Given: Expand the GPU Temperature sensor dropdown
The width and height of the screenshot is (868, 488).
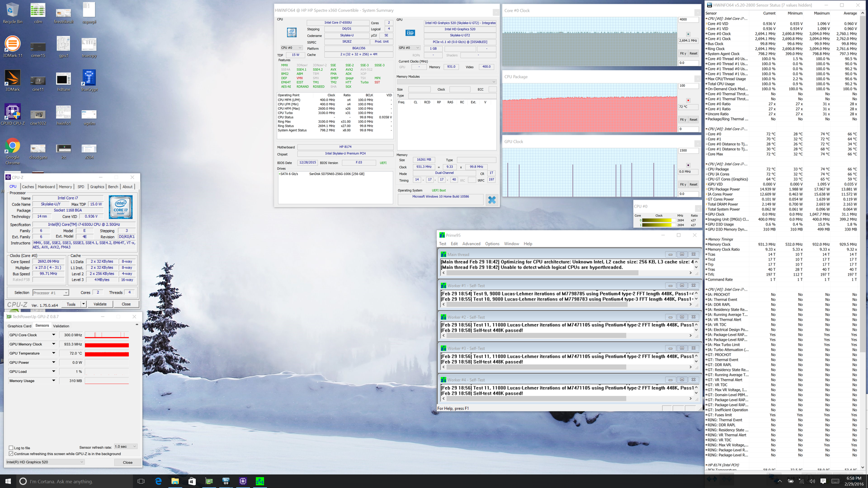Looking at the screenshot, I should tap(54, 353).
